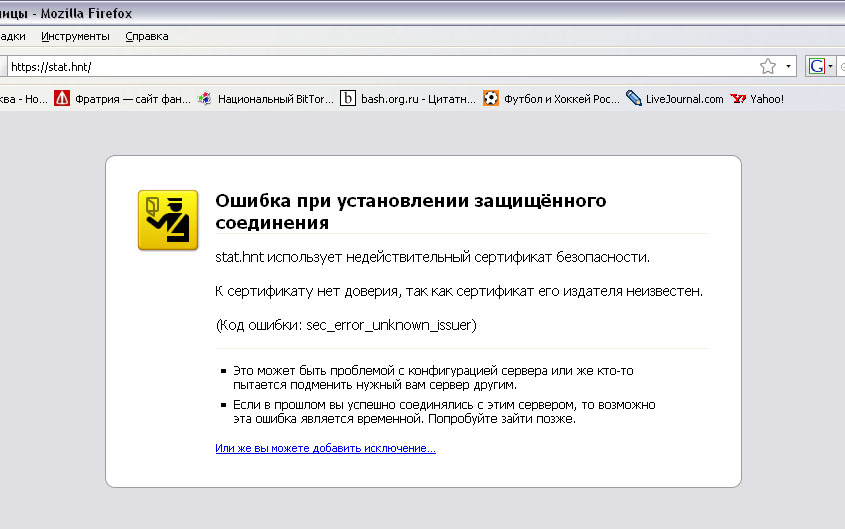
Task: Open the Yahoo! bookmark
Action: (766, 99)
